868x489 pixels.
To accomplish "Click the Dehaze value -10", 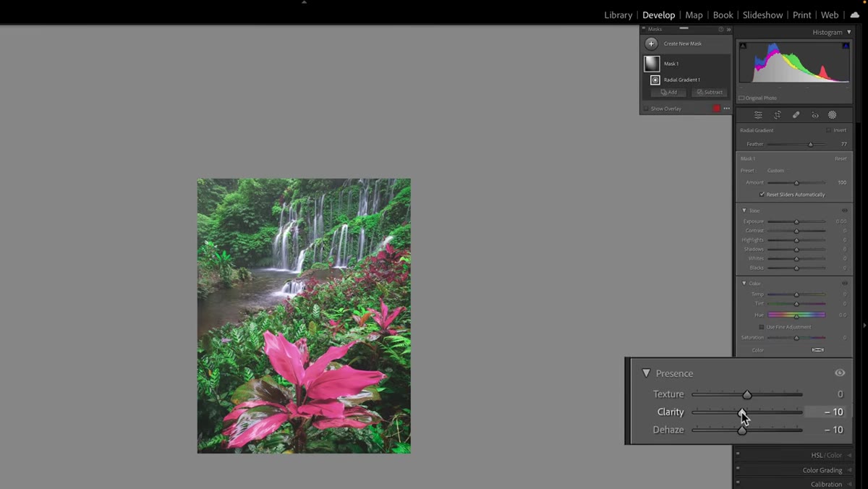I will [834, 430].
